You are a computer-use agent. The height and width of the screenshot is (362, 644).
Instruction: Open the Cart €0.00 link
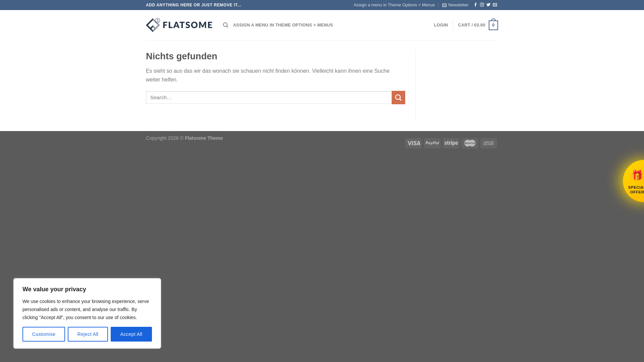coord(472,25)
